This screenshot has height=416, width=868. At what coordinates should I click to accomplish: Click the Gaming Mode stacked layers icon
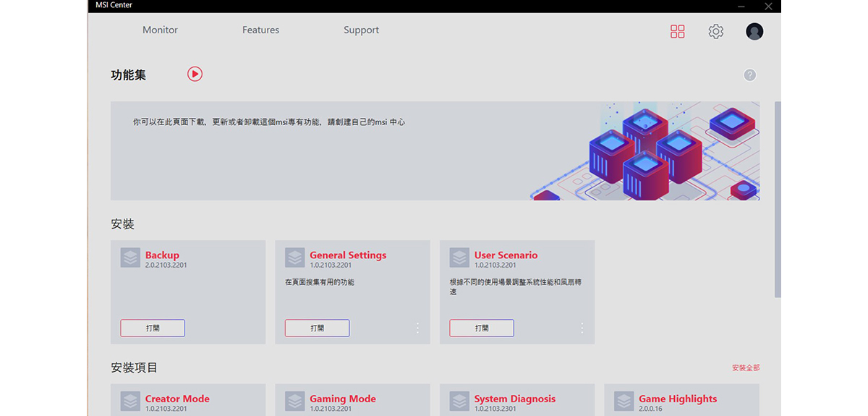(295, 402)
